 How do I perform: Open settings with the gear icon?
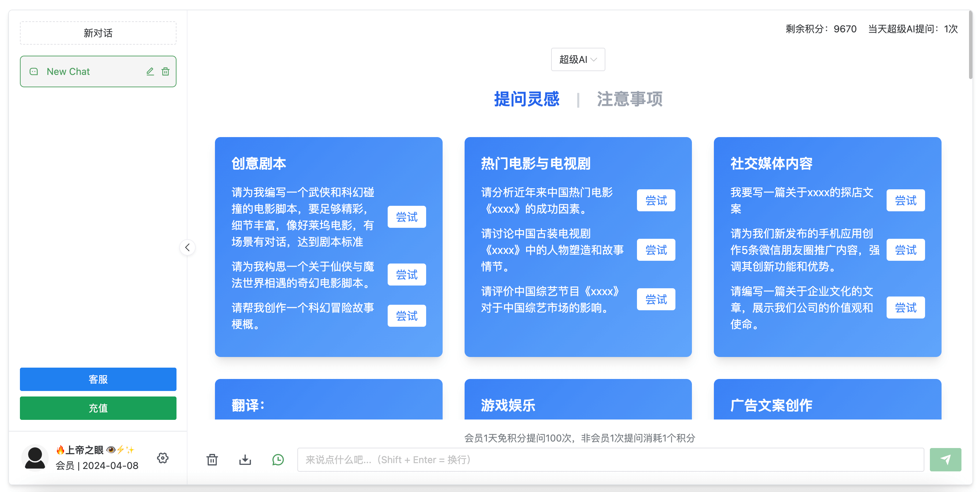[x=163, y=458]
